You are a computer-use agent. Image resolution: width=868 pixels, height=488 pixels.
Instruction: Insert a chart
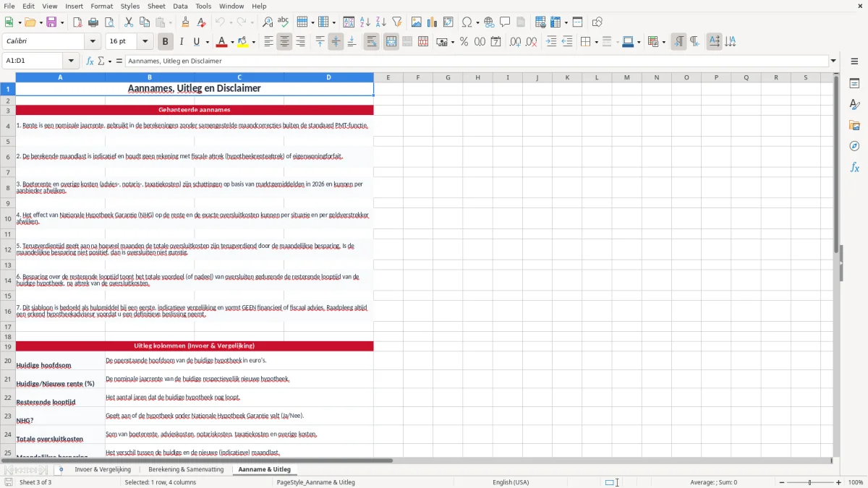pos(433,22)
